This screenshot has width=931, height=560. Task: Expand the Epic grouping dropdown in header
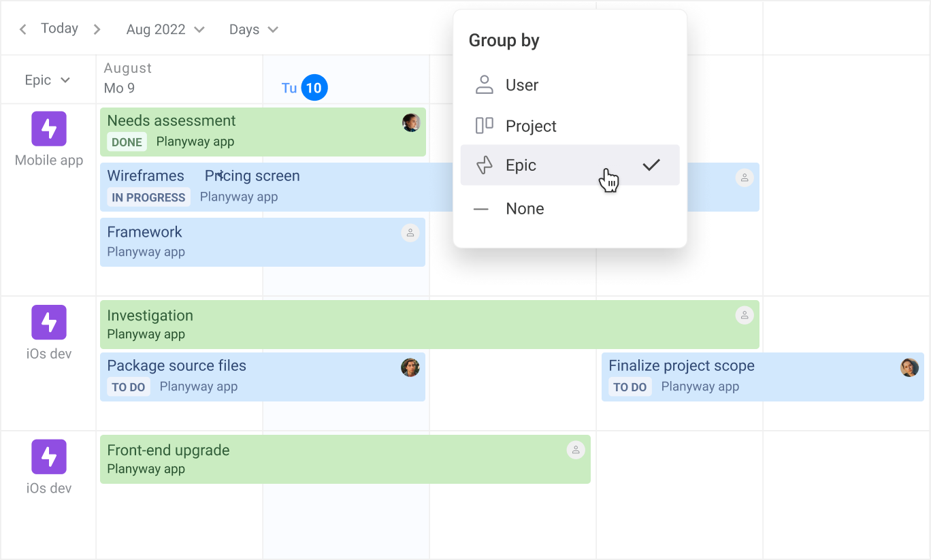[x=48, y=80]
